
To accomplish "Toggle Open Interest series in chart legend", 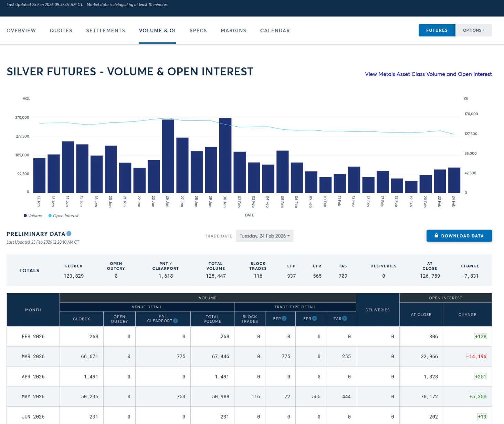I will [64, 216].
